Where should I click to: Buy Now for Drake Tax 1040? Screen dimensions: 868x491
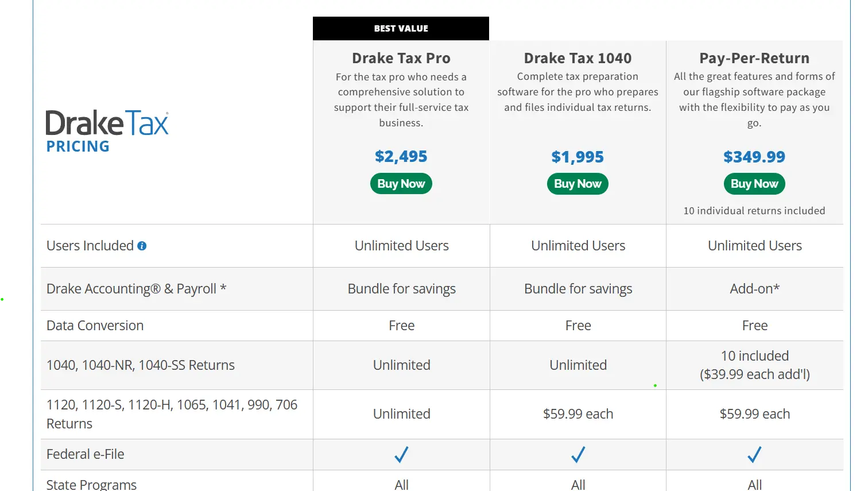578,184
